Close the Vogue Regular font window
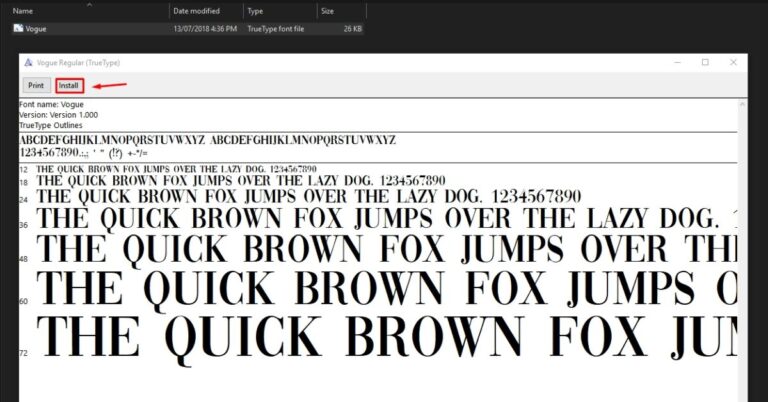768x402 pixels. coord(732,62)
